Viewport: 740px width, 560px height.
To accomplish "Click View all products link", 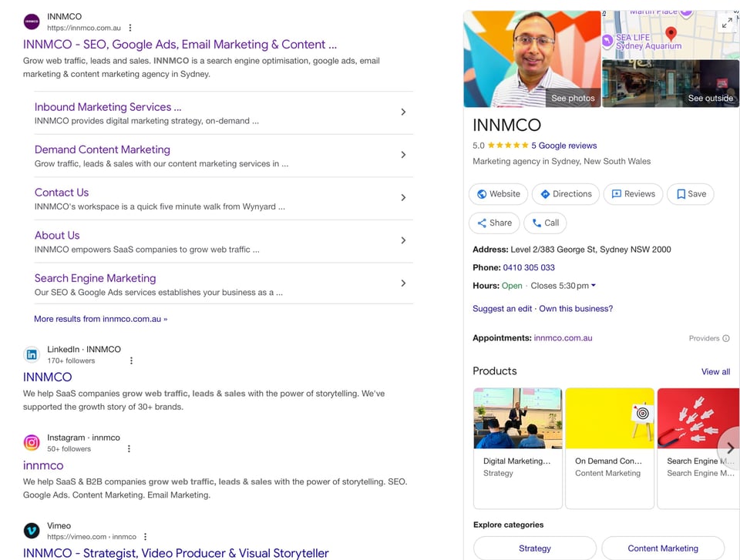I will (x=715, y=372).
